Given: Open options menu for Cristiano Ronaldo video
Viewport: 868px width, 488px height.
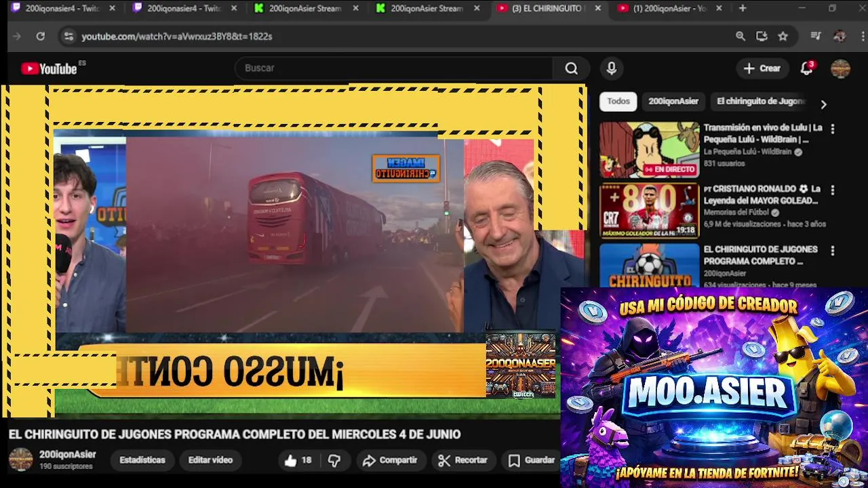Looking at the screenshot, I should tap(833, 190).
